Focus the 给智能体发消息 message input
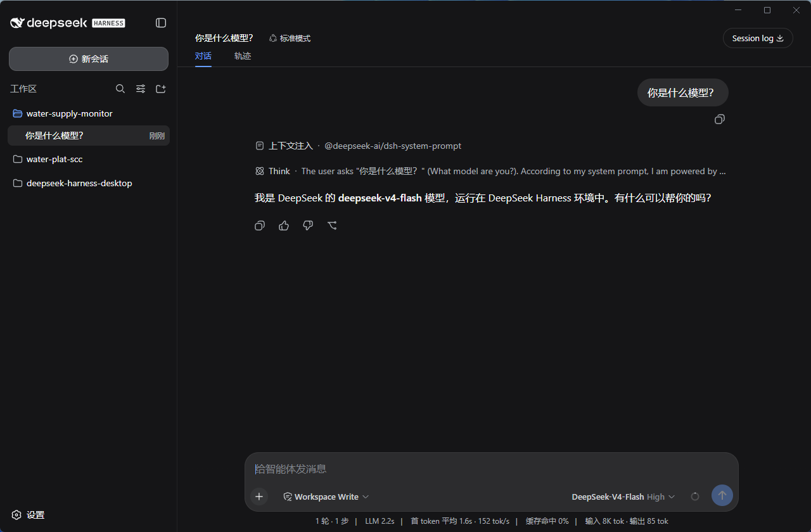811x532 pixels. (x=491, y=469)
